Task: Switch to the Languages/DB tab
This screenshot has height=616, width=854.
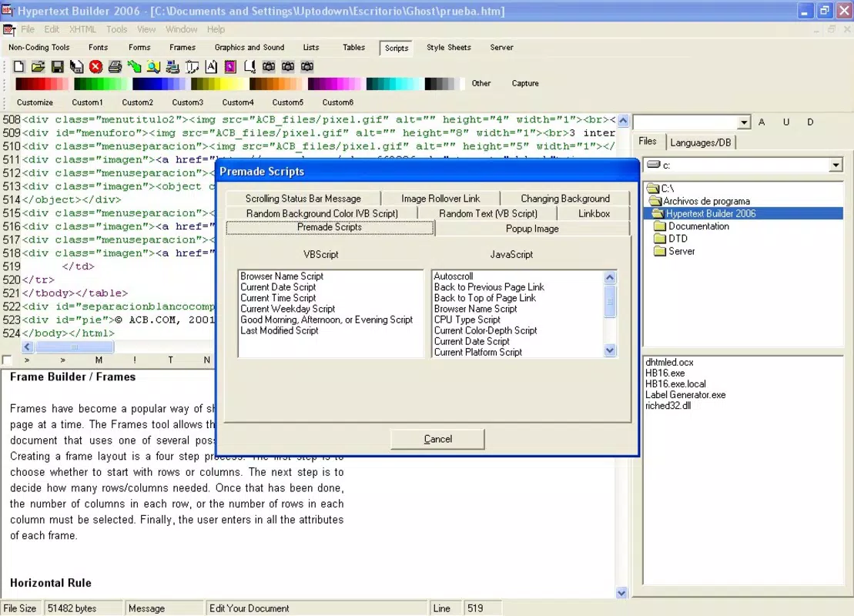Action: point(701,142)
